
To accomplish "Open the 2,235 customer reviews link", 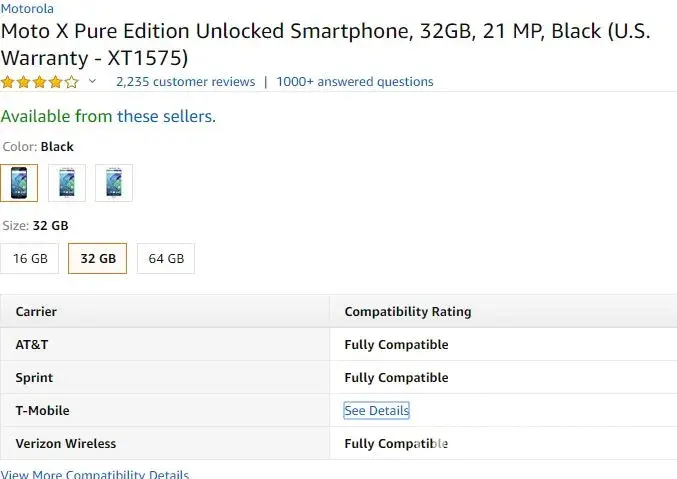I will click(185, 82).
